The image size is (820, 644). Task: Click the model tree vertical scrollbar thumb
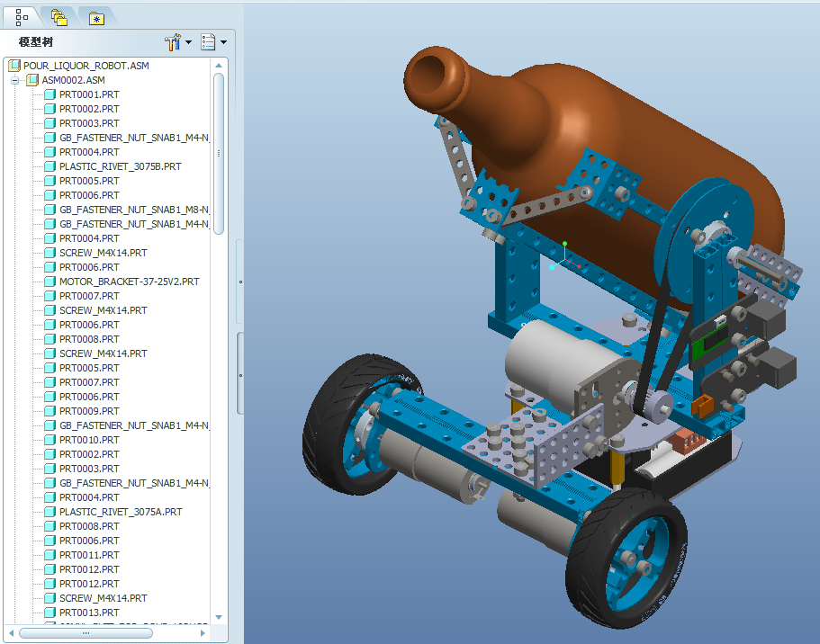pyautogui.click(x=219, y=154)
